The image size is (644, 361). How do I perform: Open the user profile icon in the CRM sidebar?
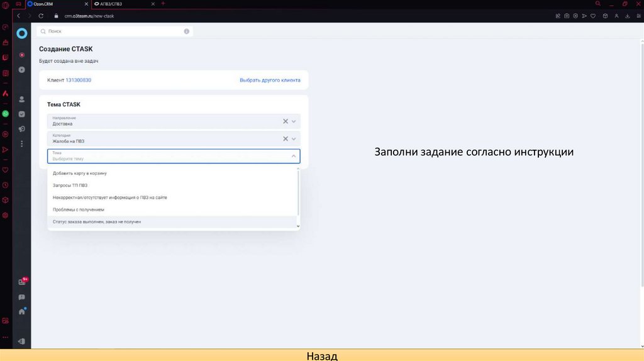(x=22, y=99)
